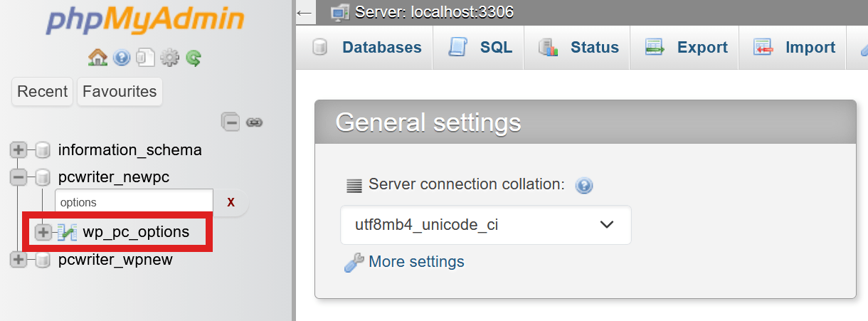Toggle link with main panel chain icon
Viewport: 868px width, 321px height.
pyautogui.click(x=255, y=122)
